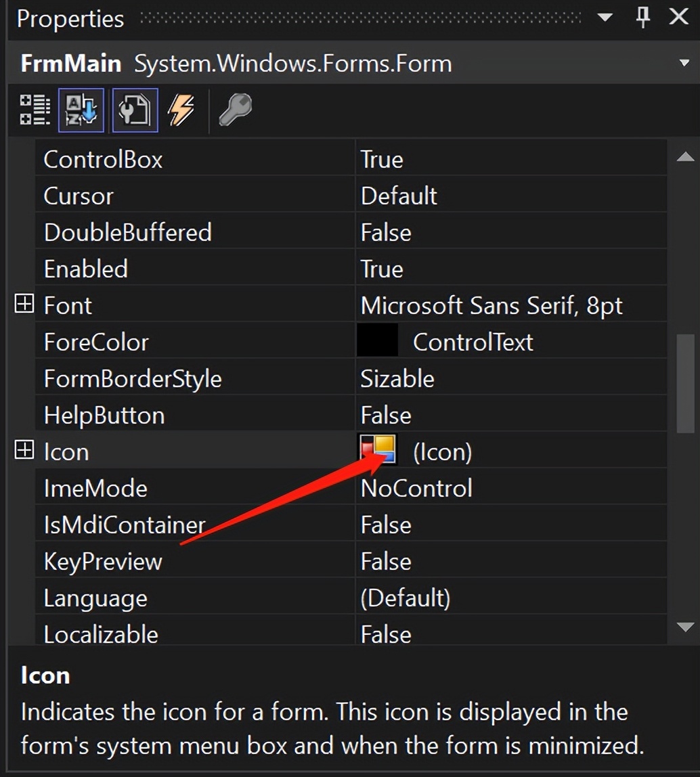Viewport: 700px width, 777px height.
Task: Click the KeyPreview False value
Action: pyautogui.click(x=386, y=561)
